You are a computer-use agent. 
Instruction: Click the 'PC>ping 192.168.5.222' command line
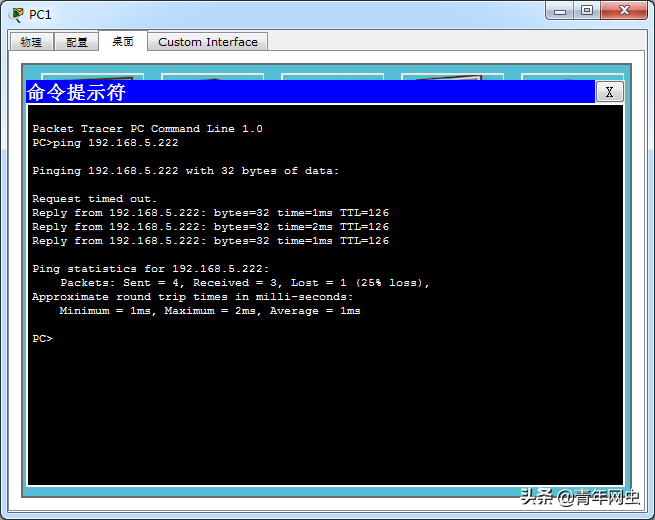click(105, 143)
